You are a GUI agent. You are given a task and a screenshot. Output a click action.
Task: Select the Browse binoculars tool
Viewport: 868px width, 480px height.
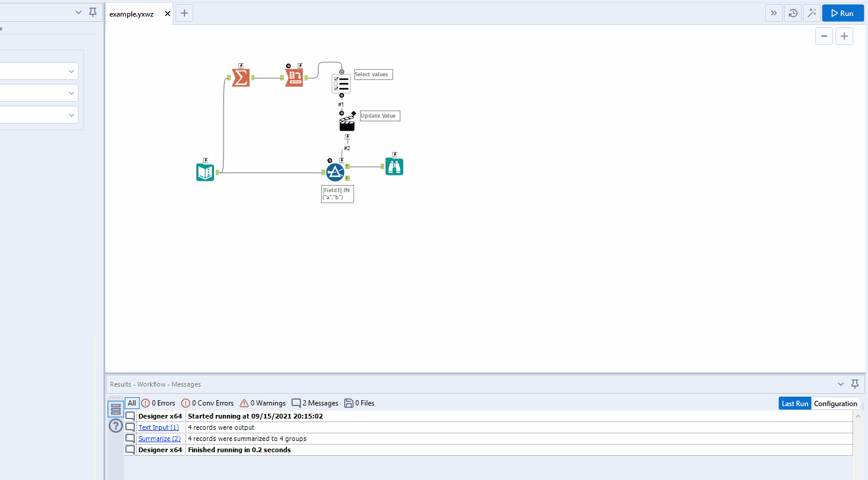(394, 167)
